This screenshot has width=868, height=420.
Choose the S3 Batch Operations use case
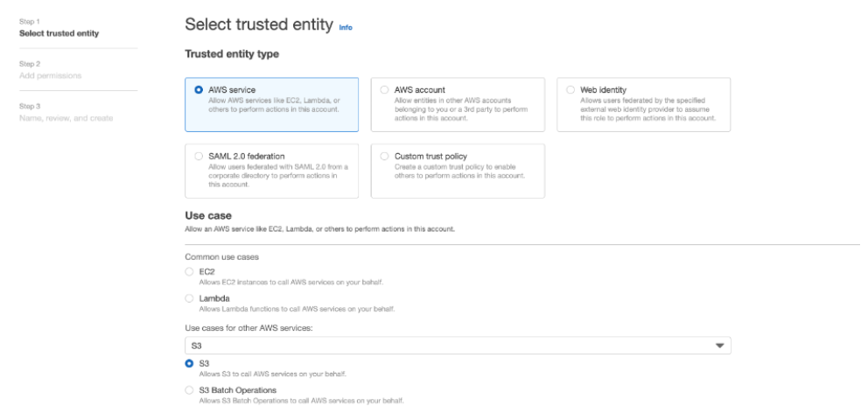[190, 389]
